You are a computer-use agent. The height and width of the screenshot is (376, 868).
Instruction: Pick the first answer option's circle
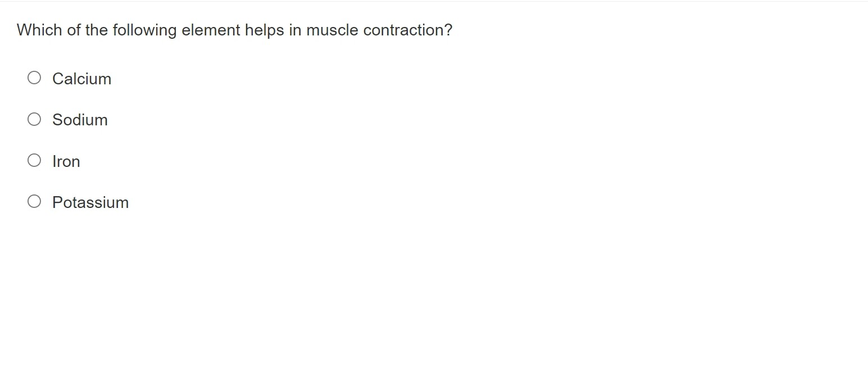34,78
